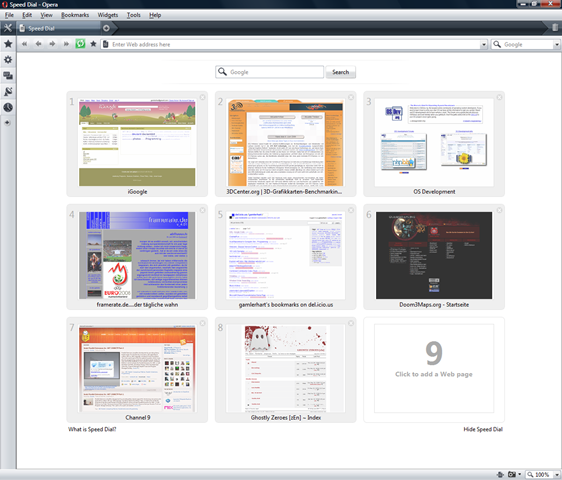Open the OS Development speed dial thumbnail
562x480 pixels.
click(x=434, y=142)
